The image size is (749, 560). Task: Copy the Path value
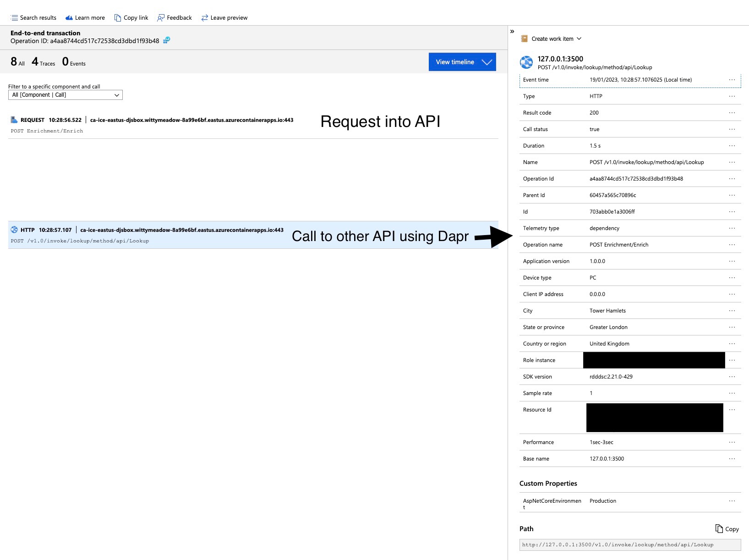pyautogui.click(x=727, y=529)
